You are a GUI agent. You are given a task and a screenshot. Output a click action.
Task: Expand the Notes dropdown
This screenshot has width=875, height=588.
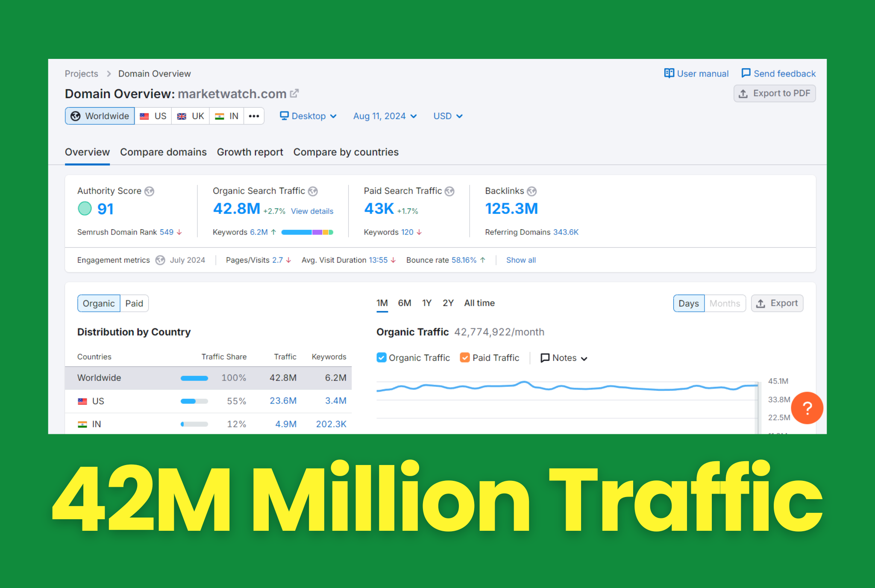pos(564,358)
